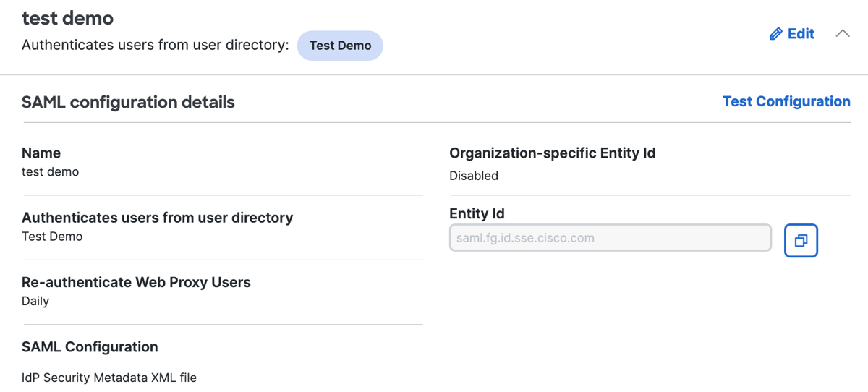Click the test demo value under Name
Image resolution: width=868 pixels, height=392 pixels.
pyautogui.click(x=50, y=172)
